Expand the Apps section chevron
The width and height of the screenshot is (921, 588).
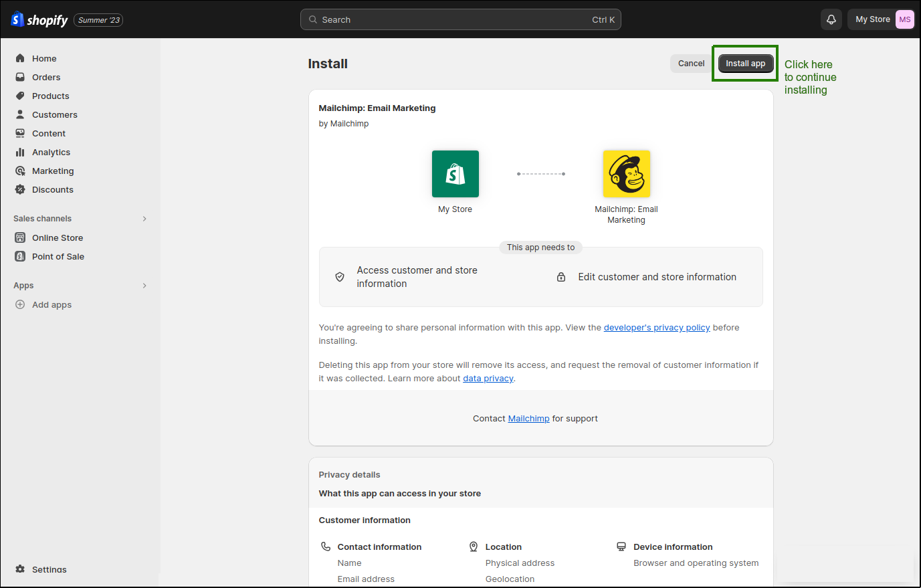pyautogui.click(x=144, y=286)
